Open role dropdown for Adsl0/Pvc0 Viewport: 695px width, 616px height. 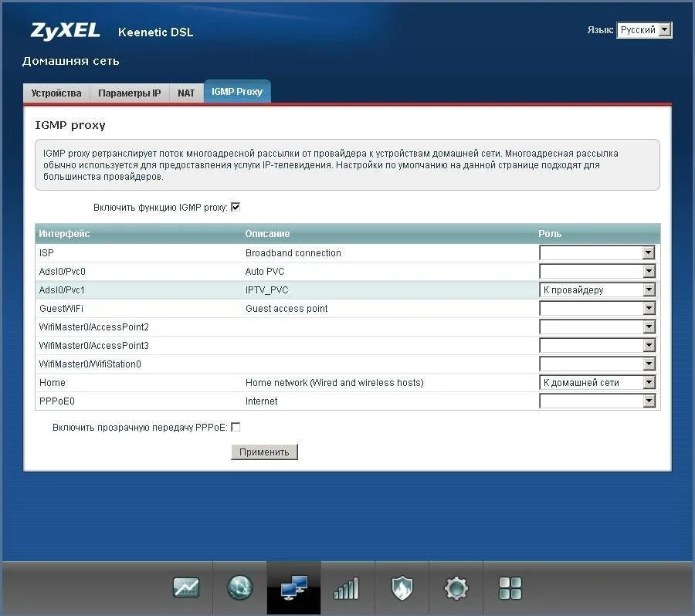[597, 271]
